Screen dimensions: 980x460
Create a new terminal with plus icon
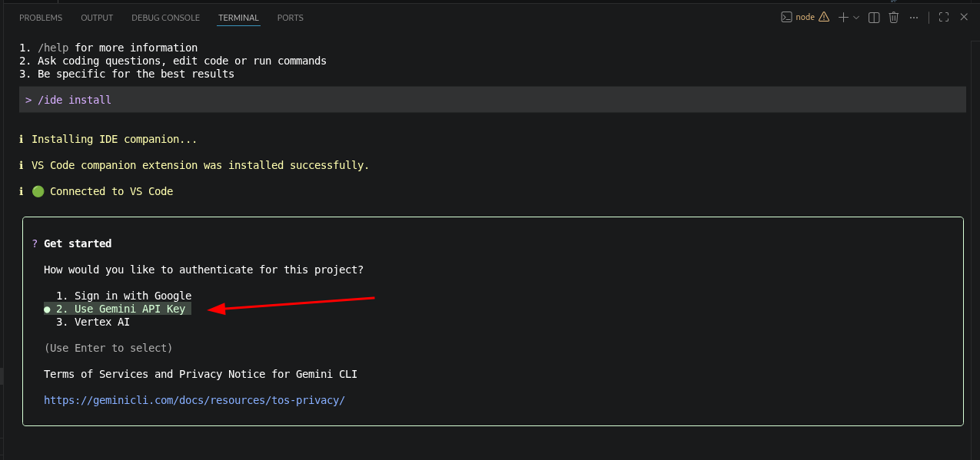843,17
